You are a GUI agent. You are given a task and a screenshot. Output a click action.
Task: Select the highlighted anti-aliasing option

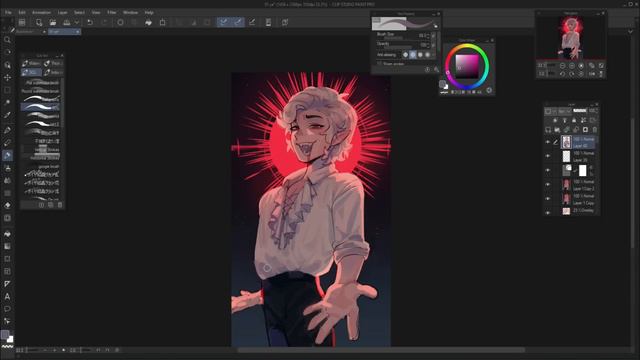(x=413, y=55)
